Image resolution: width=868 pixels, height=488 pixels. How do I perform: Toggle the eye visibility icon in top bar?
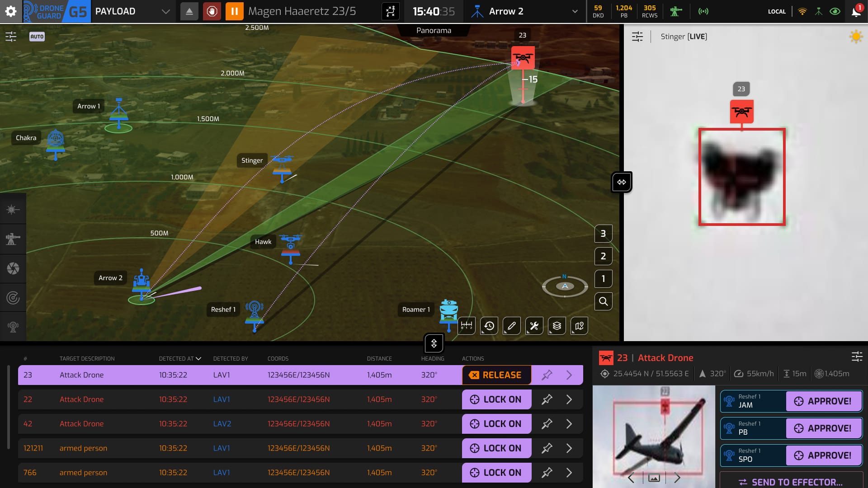835,12
